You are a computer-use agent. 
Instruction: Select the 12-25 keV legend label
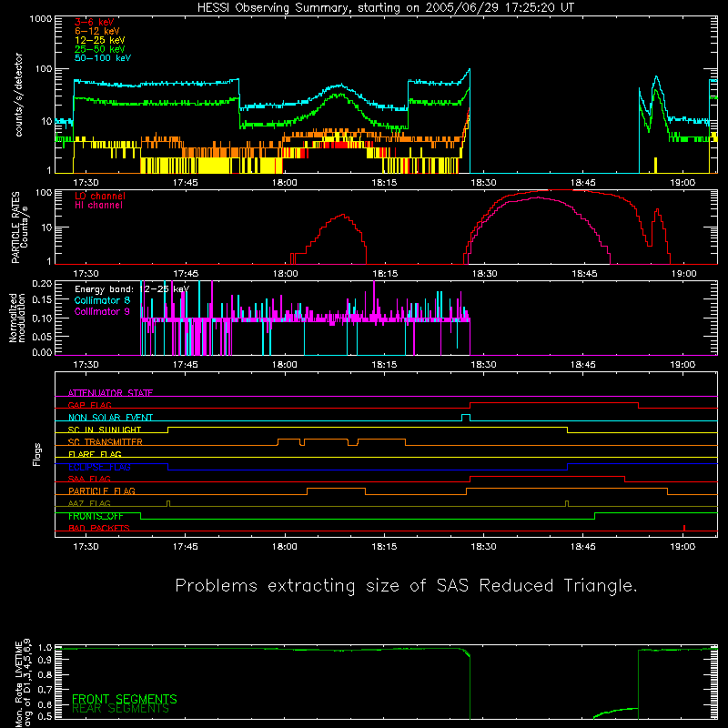point(100,40)
